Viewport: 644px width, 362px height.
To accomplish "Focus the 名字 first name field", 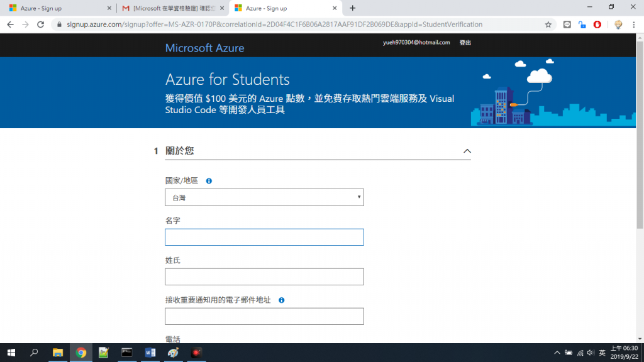I will click(x=264, y=237).
